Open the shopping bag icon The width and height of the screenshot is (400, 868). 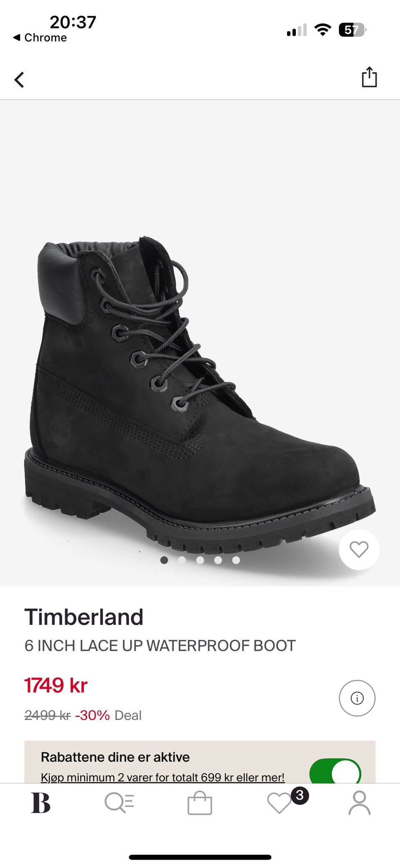pyautogui.click(x=200, y=803)
